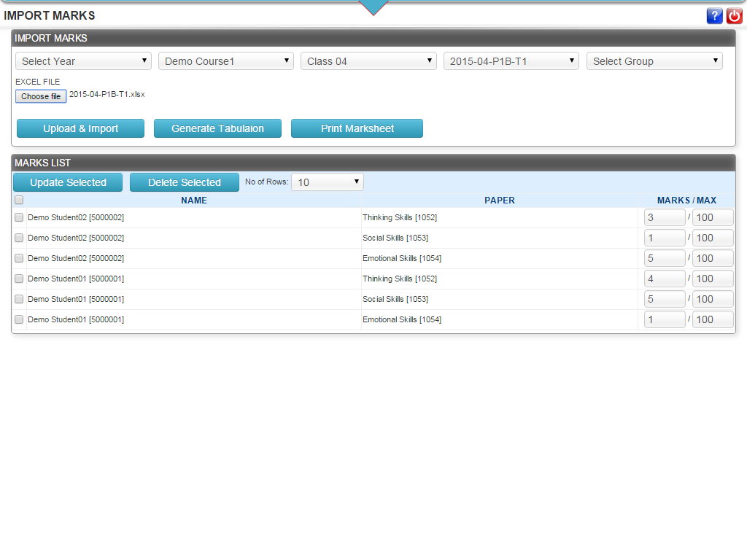747x560 pixels.
Task: Click the file name 2015-04-P1B-T1.xlsx
Action: [107, 94]
